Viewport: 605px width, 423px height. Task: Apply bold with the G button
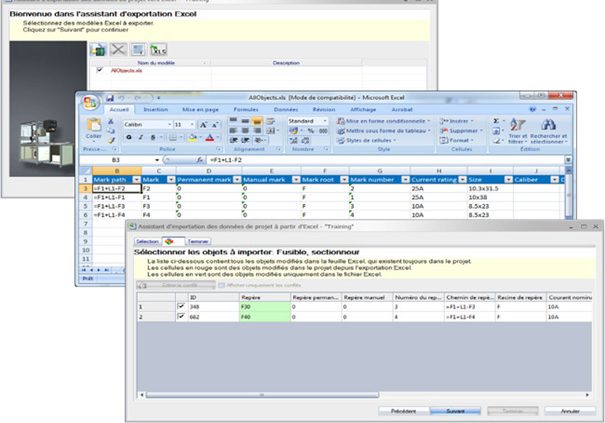pos(129,137)
